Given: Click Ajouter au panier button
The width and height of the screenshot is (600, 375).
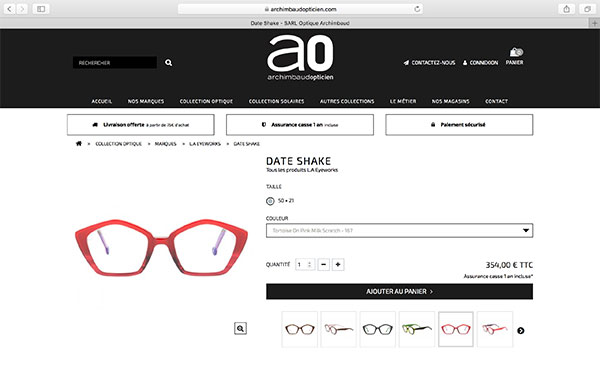Looking at the screenshot, I should pyautogui.click(x=399, y=292).
